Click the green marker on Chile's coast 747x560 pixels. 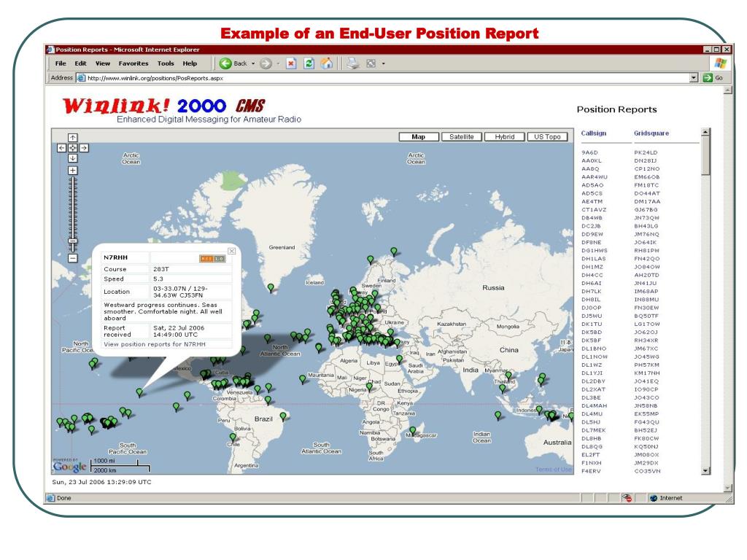pos(233,437)
